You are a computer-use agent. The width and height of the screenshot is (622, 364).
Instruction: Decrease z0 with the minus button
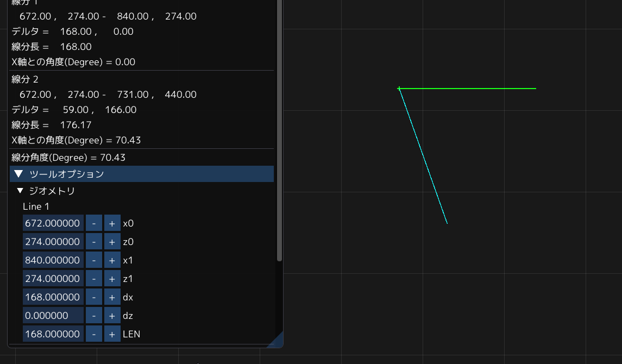(x=94, y=242)
